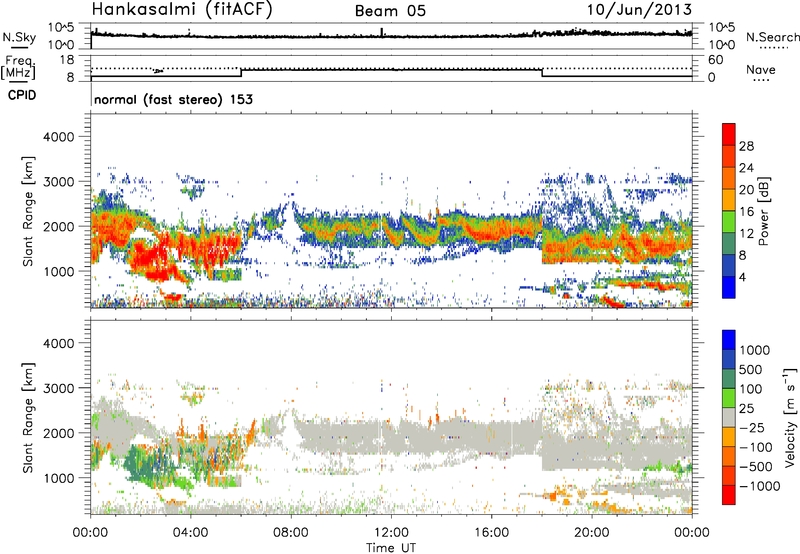Screen dimensions: 800x554
Task: Click the red bottom of velocity colorbar
Action: (x=729, y=495)
